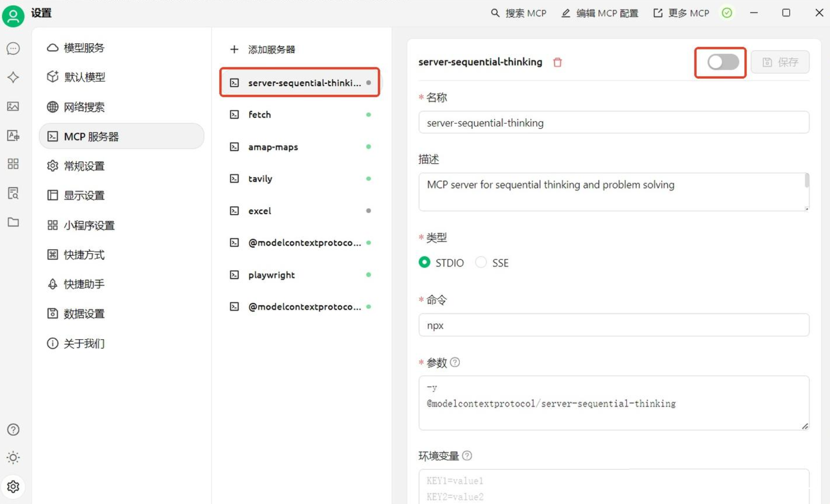This screenshot has width=830, height=504.
Task: Enable the server-sequential-thinking toggle switch
Action: click(722, 62)
